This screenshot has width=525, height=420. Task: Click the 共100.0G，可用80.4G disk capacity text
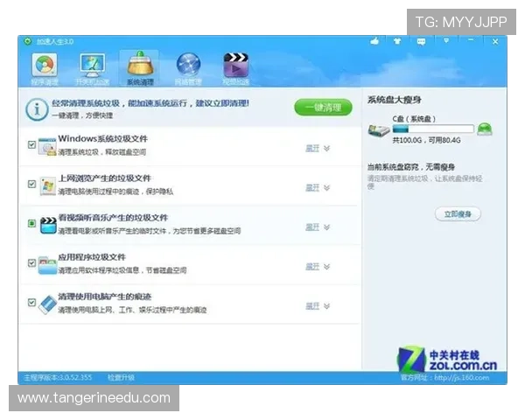click(x=427, y=140)
